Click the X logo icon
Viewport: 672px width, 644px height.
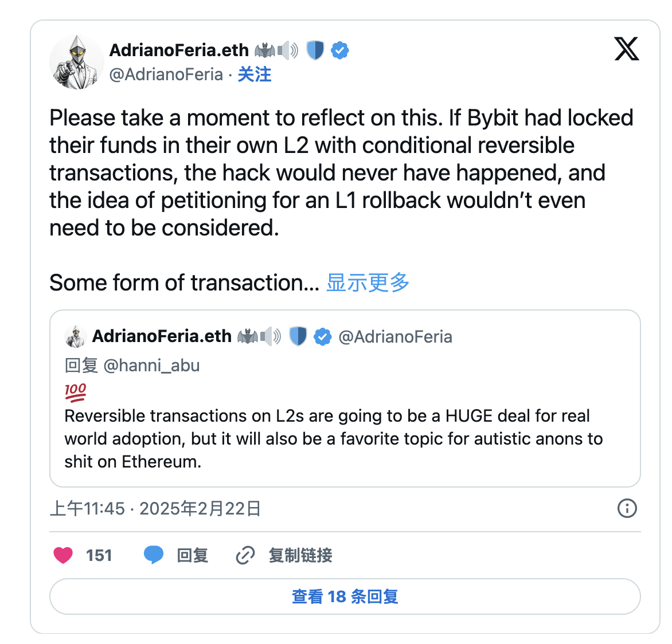(x=626, y=49)
